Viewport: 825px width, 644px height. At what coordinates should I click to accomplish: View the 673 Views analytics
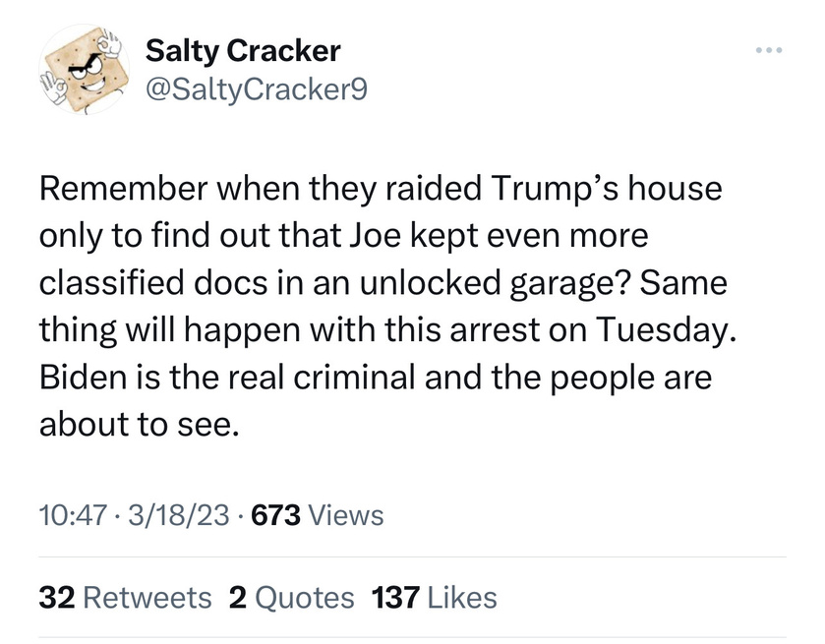318,514
